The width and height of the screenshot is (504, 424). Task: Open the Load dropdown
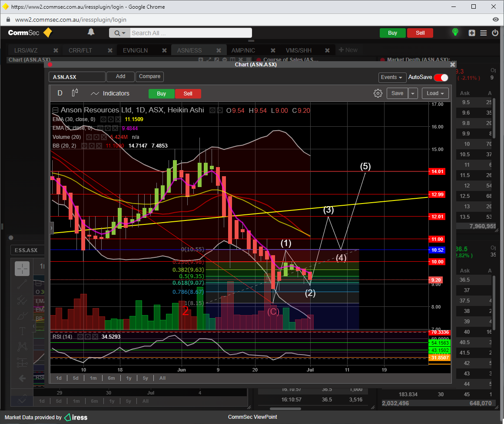click(x=435, y=93)
